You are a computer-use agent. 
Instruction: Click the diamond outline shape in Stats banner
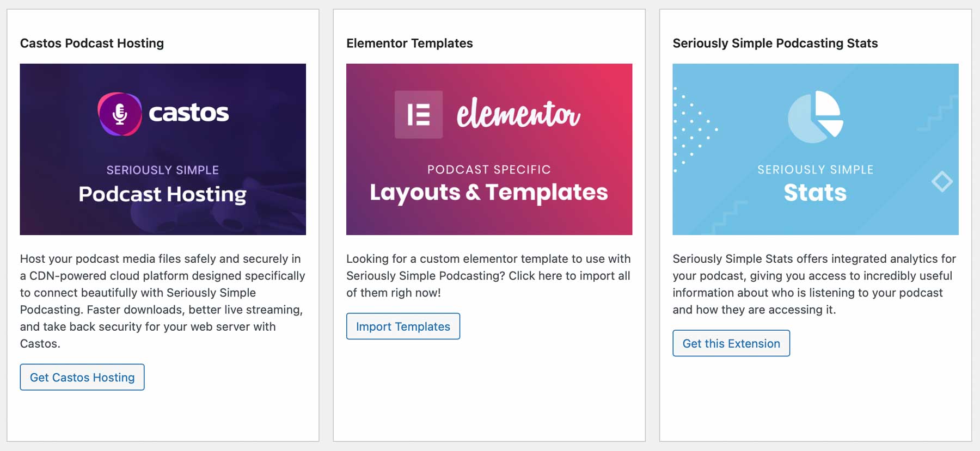[942, 181]
